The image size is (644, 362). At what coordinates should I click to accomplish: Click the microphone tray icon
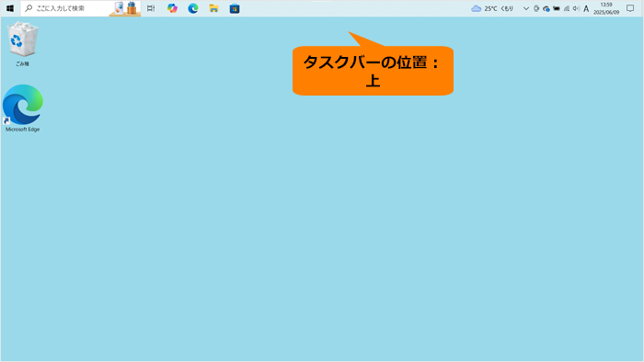(536, 8)
